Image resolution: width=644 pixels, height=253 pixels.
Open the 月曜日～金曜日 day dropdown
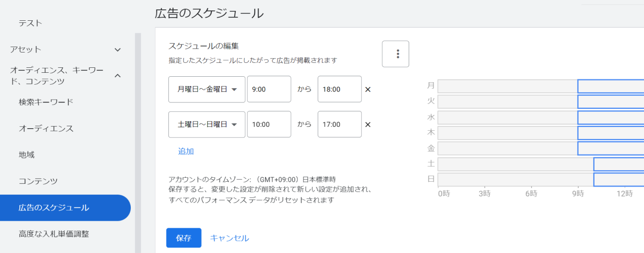(207, 89)
